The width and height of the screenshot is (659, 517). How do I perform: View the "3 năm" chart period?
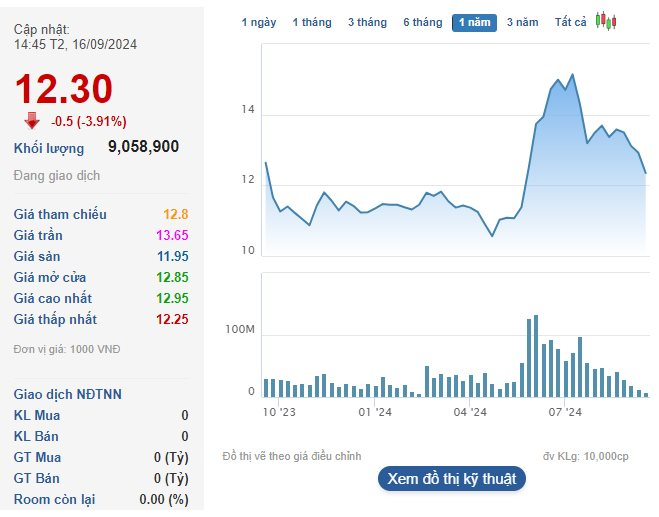(522, 22)
